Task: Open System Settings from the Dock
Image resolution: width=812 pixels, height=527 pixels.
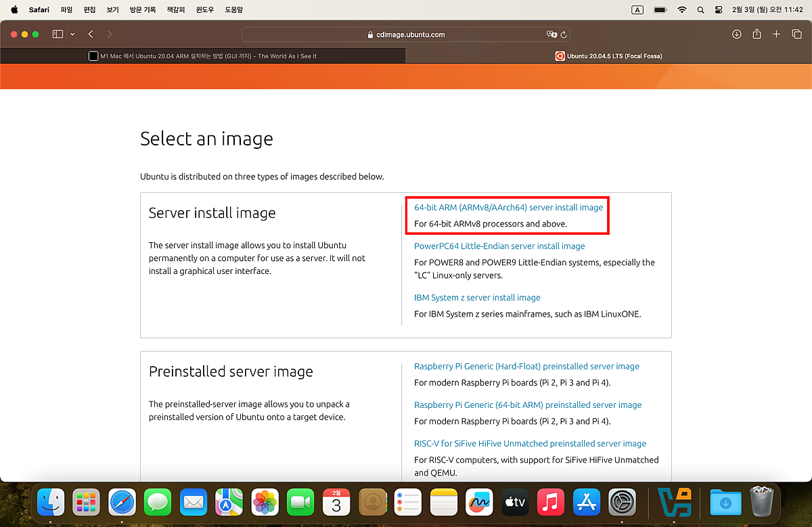Action: (x=622, y=502)
